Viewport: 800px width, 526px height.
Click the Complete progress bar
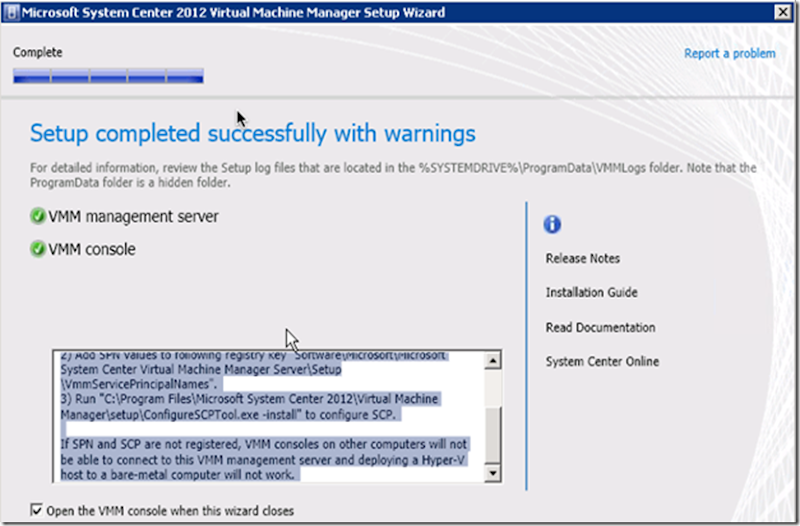(108, 76)
